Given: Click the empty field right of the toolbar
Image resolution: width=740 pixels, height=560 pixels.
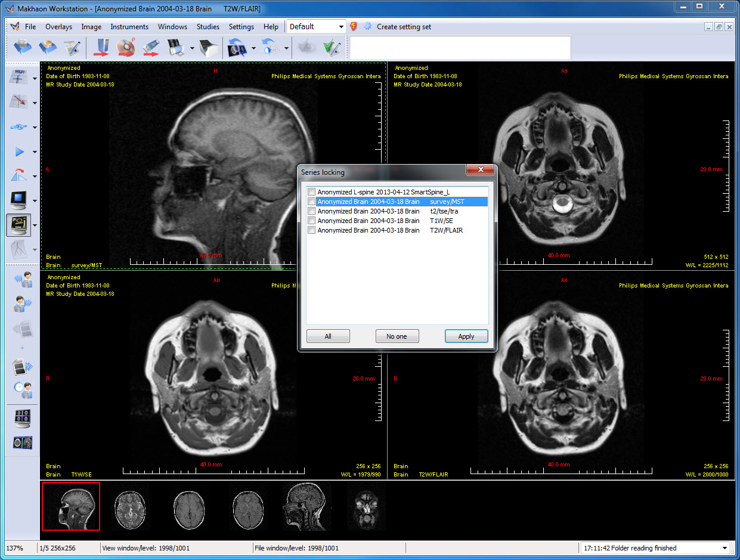Looking at the screenshot, I should (x=460, y=47).
